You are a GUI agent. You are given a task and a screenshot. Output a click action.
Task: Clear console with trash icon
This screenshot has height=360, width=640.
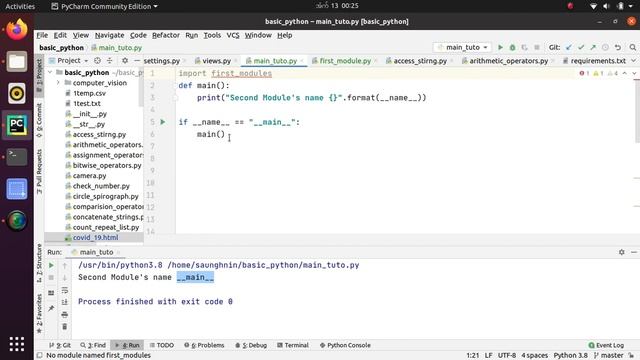click(64, 327)
